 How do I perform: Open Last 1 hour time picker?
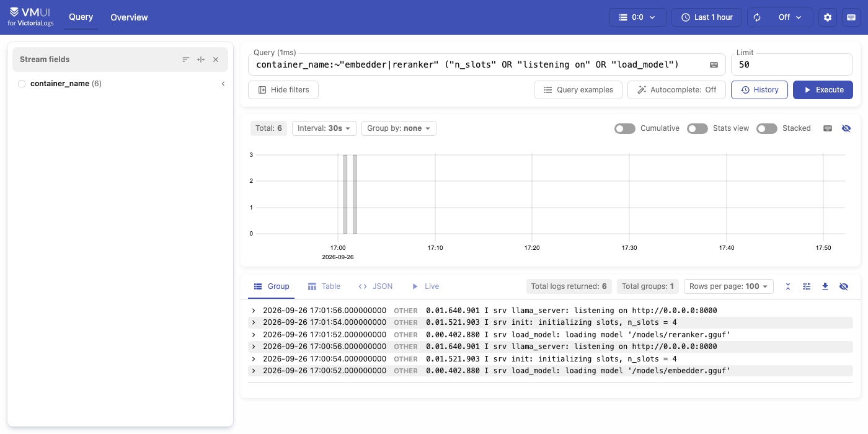click(707, 17)
